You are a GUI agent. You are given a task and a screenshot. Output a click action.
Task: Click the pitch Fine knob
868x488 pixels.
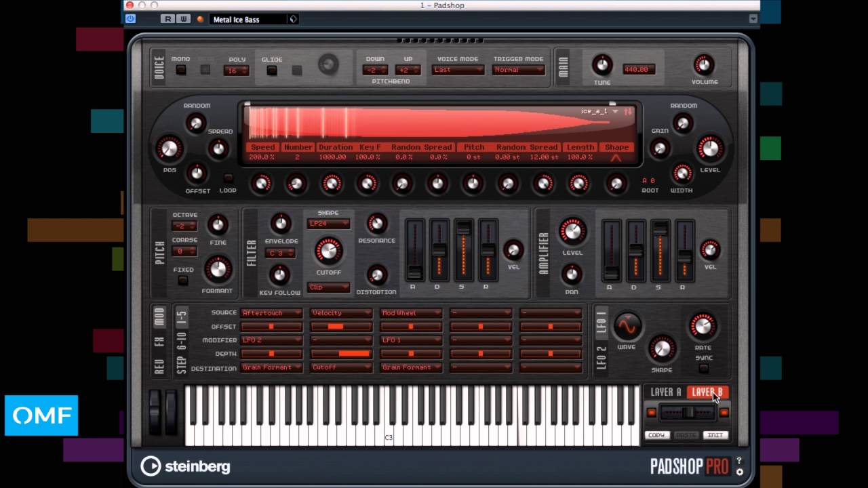(218, 224)
